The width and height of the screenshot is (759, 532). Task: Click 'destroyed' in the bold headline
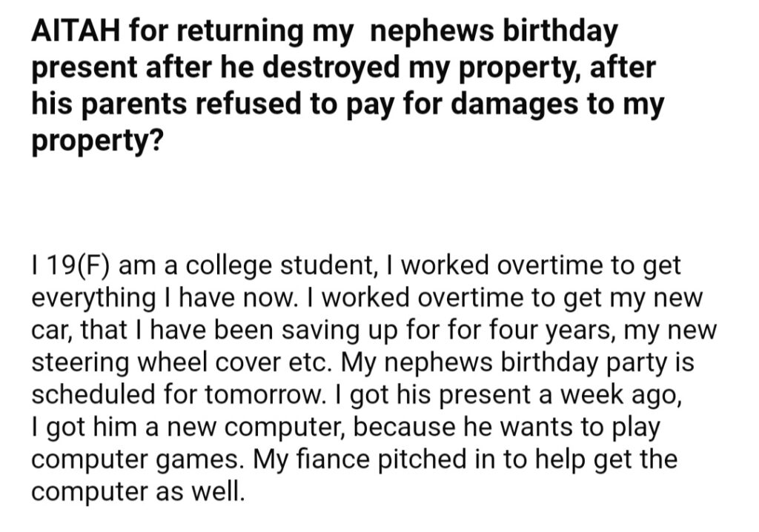(x=331, y=67)
